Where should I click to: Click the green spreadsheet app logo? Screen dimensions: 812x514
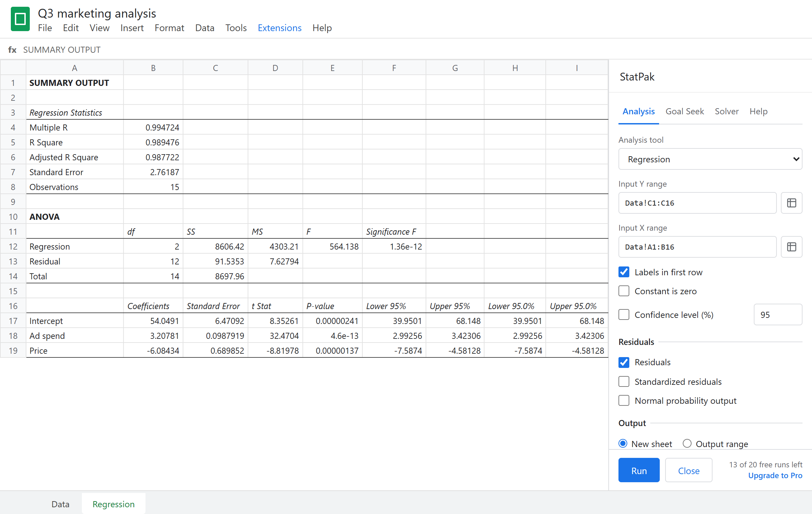tap(20, 19)
